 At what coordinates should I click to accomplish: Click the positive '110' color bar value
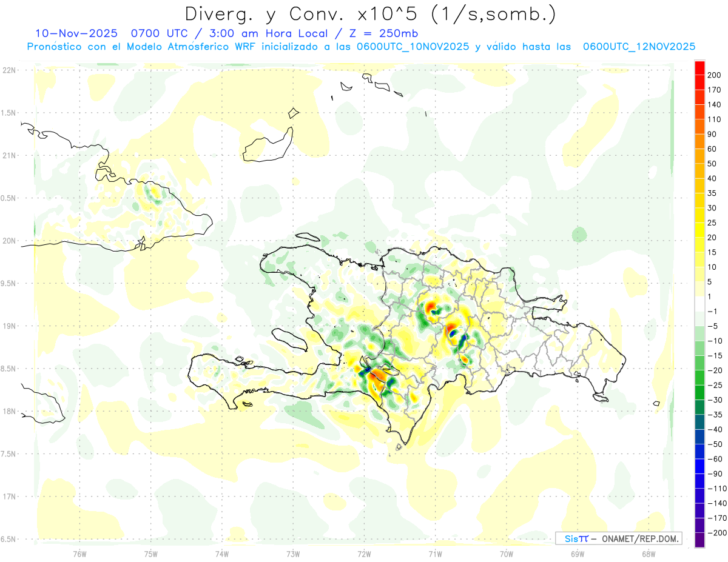(x=715, y=119)
